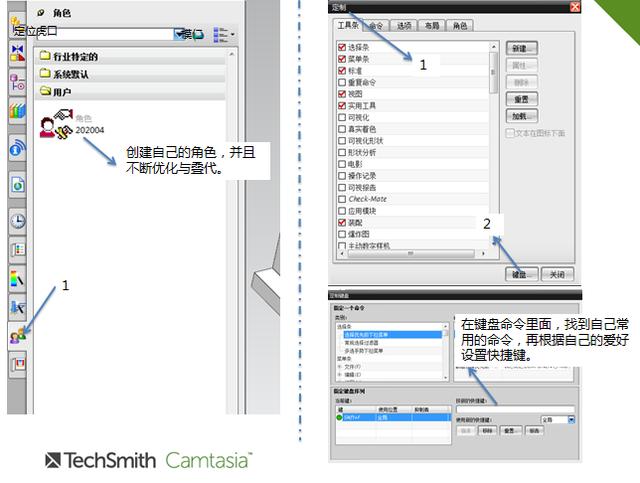640x483 pixels.
Task: Open the Assembly Navigator sidebar tab
Action: pos(17,24)
